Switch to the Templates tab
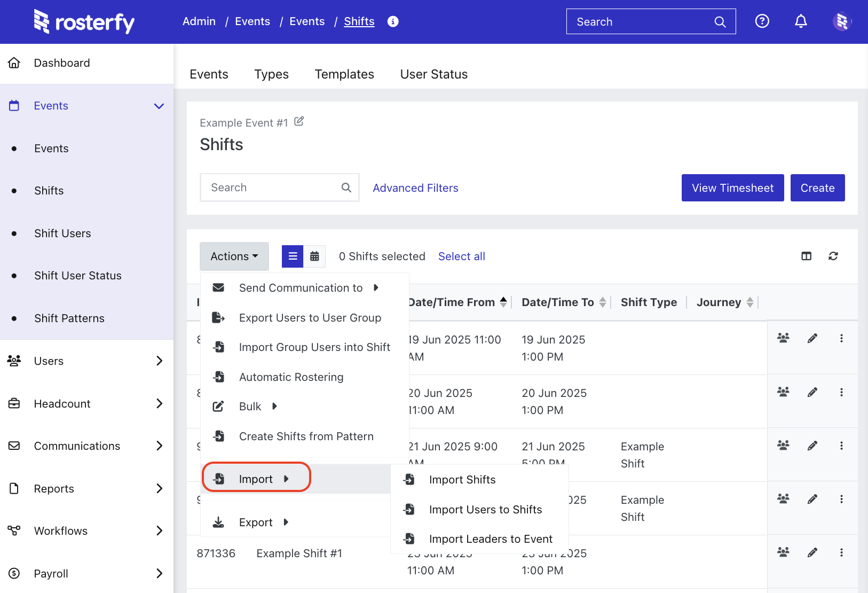This screenshot has height=593, width=868. coord(344,74)
